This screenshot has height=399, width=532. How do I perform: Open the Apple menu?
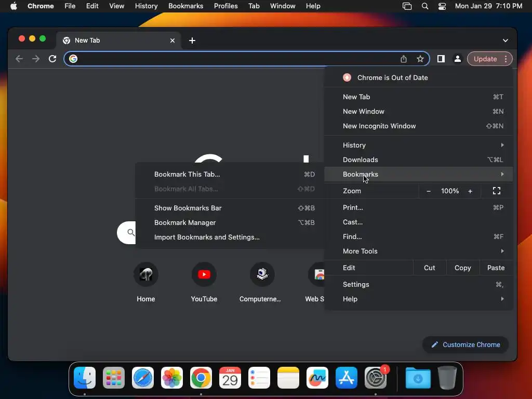pyautogui.click(x=14, y=6)
